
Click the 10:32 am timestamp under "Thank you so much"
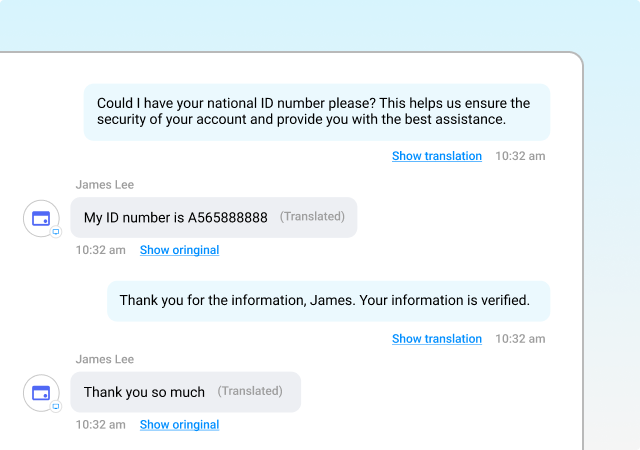pyautogui.click(x=100, y=425)
